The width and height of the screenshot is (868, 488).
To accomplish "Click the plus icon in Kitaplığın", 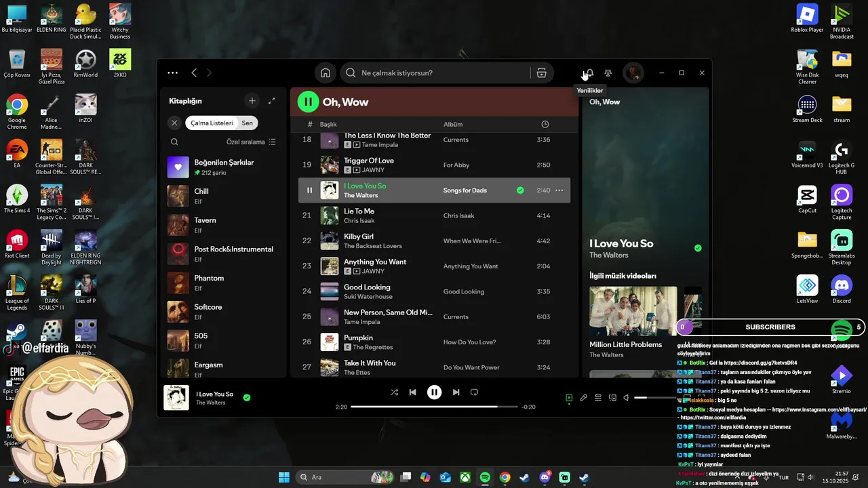I will 252,101.
